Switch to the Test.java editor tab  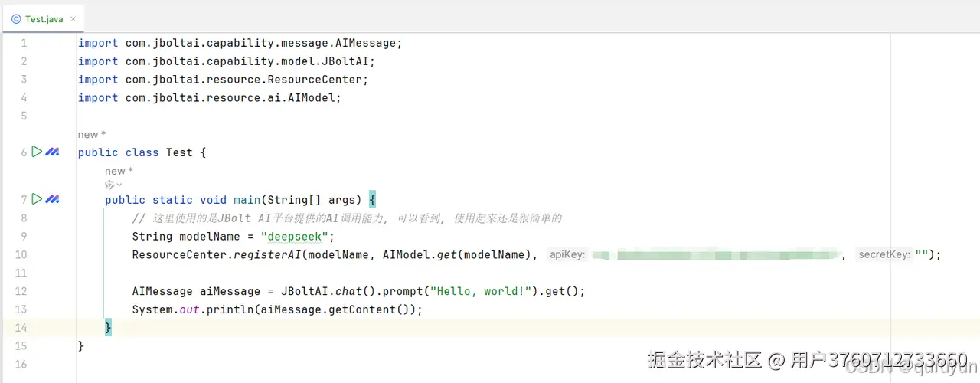44,19
